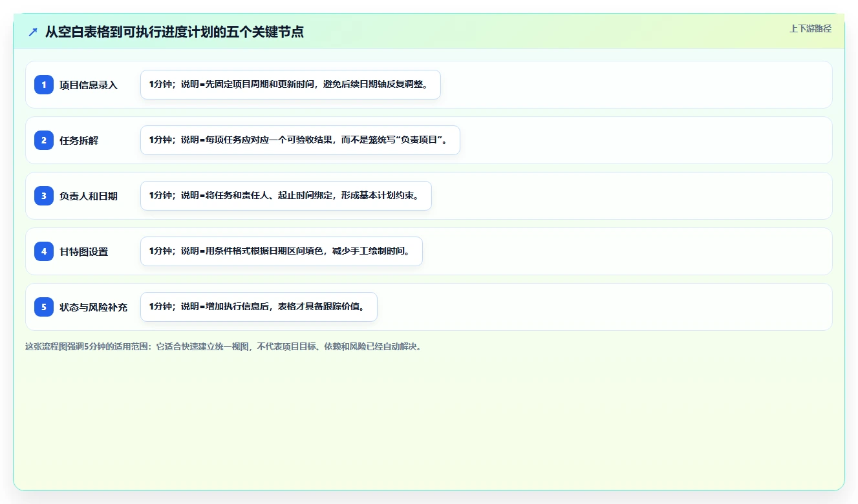Viewport: 858px width, 504px height.
Task: Click the note about 用条件格式根据日期区间填色
Action: [x=281, y=251]
